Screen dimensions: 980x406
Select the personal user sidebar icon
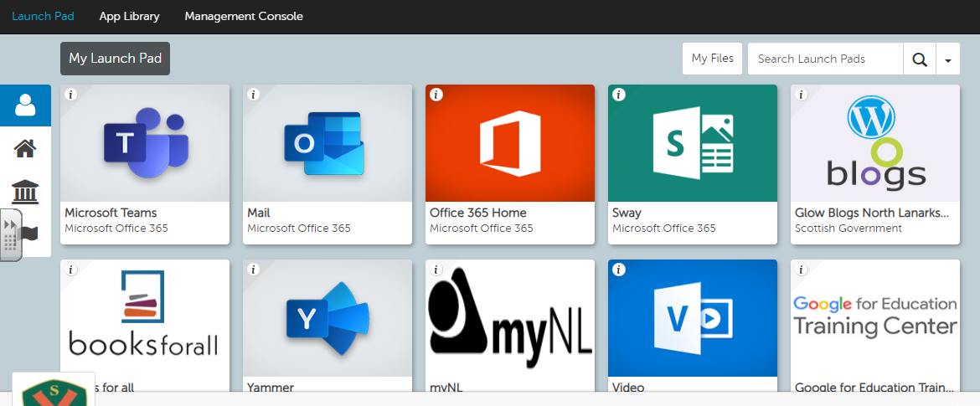(25, 105)
